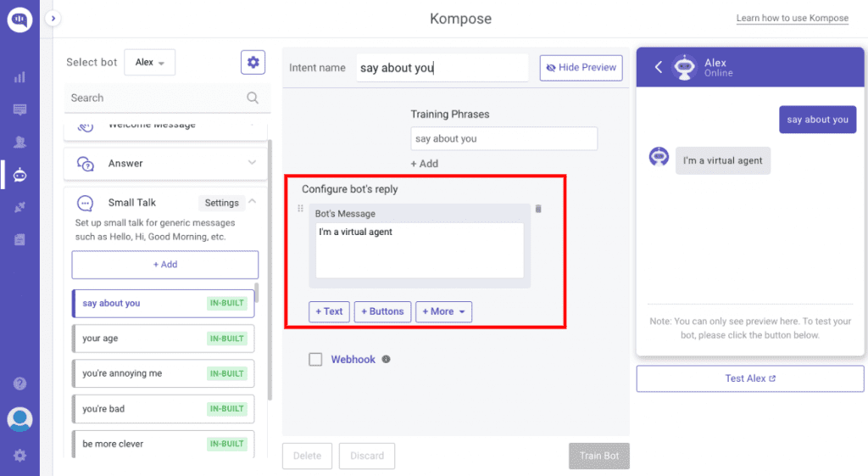This screenshot has width=868, height=476.
Task: Click the bot avatar next to the preview reply
Action: coord(659,157)
